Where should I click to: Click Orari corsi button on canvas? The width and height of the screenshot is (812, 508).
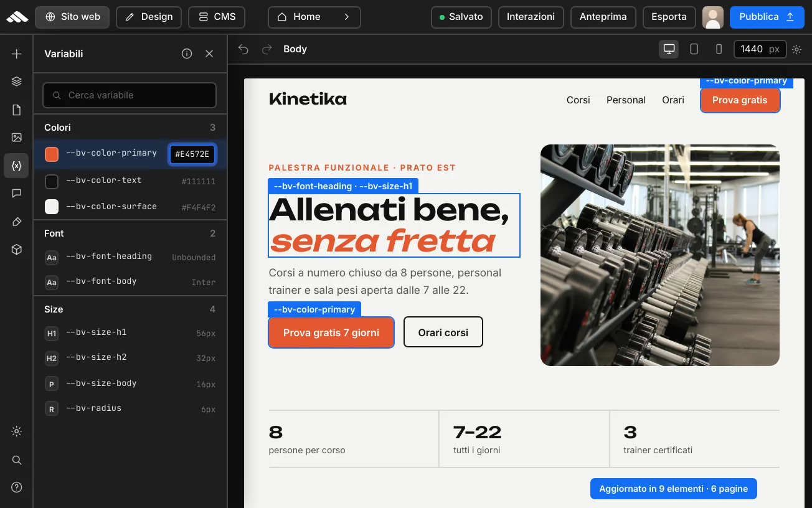click(x=443, y=332)
